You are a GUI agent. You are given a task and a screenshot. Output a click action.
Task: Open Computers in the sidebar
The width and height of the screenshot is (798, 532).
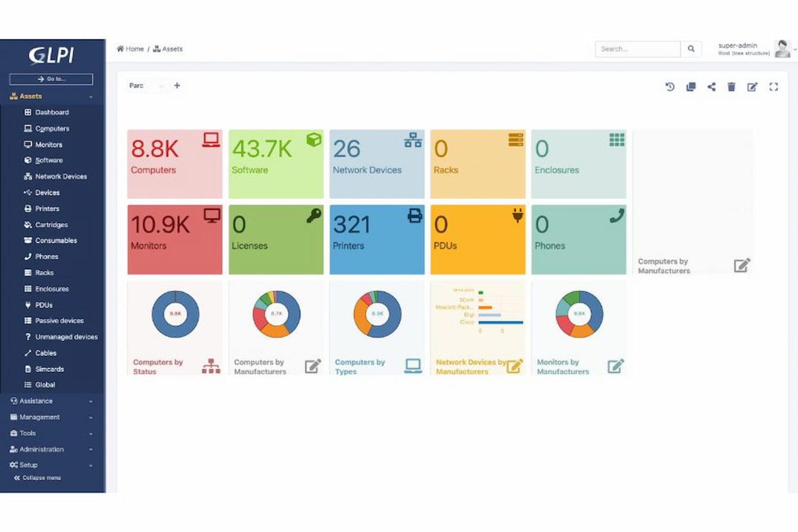pyautogui.click(x=52, y=129)
